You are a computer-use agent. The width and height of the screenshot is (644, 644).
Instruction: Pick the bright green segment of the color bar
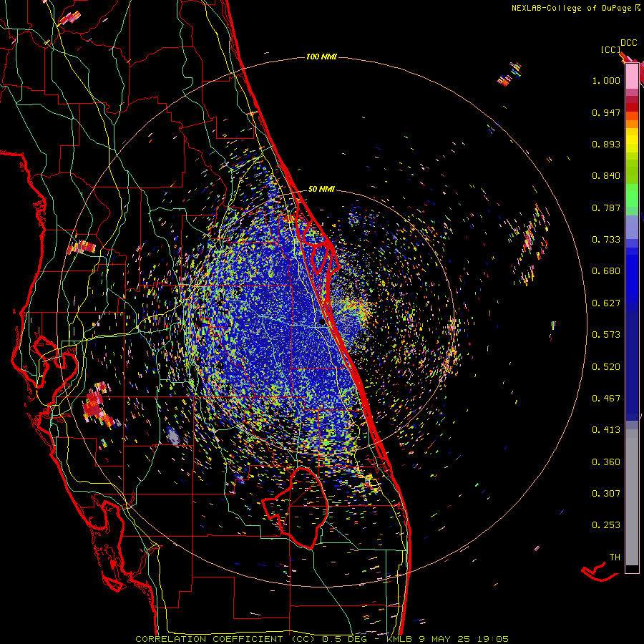click(x=632, y=195)
